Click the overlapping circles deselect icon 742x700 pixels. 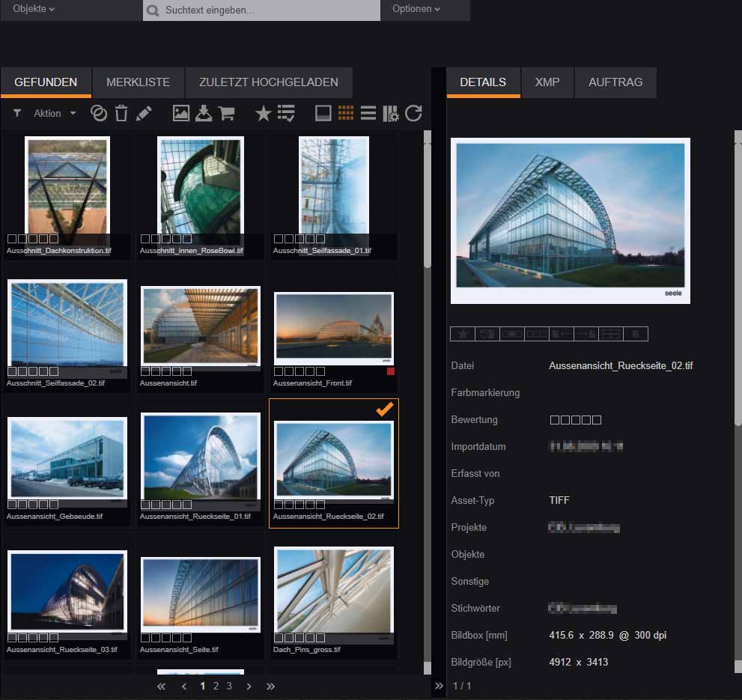pyautogui.click(x=99, y=114)
